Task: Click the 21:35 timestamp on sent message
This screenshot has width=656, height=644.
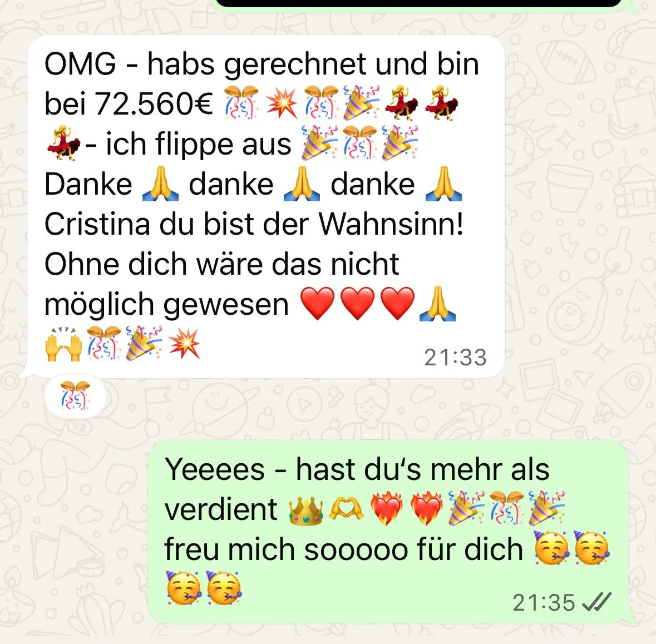Action: pyautogui.click(x=544, y=603)
